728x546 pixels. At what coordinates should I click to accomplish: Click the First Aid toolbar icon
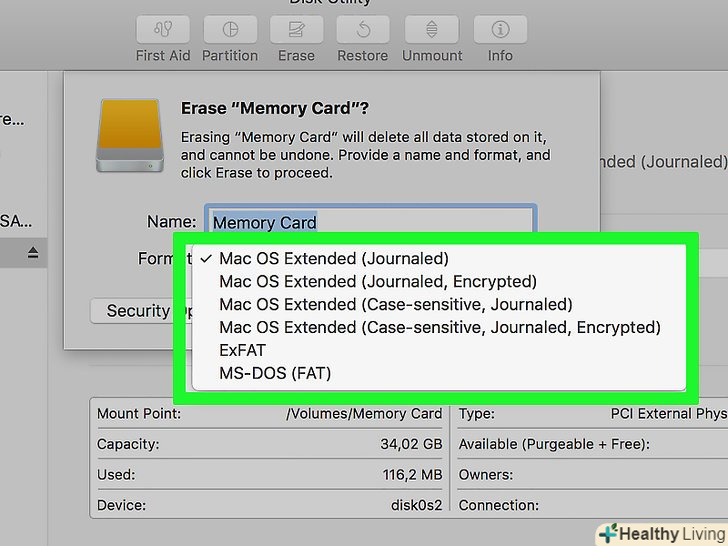click(x=163, y=30)
